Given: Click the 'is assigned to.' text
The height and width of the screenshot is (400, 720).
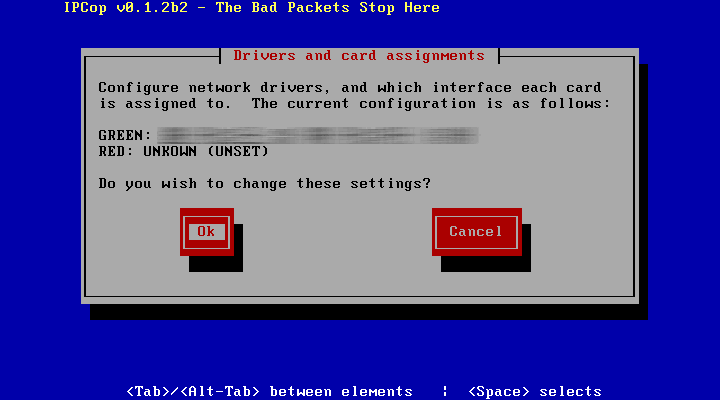Looking at the screenshot, I should pyautogui.click(x=165, y=104).
